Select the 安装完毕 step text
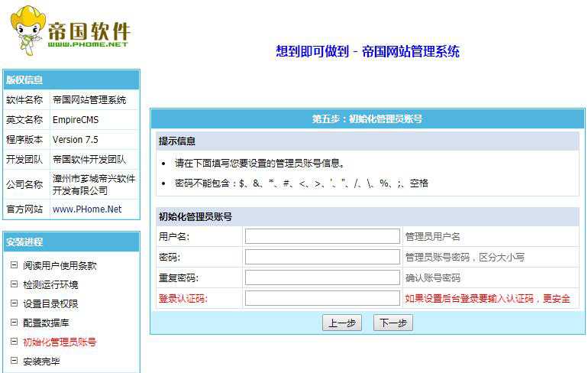This screenshot has height=373, width=588. [41, 362]
